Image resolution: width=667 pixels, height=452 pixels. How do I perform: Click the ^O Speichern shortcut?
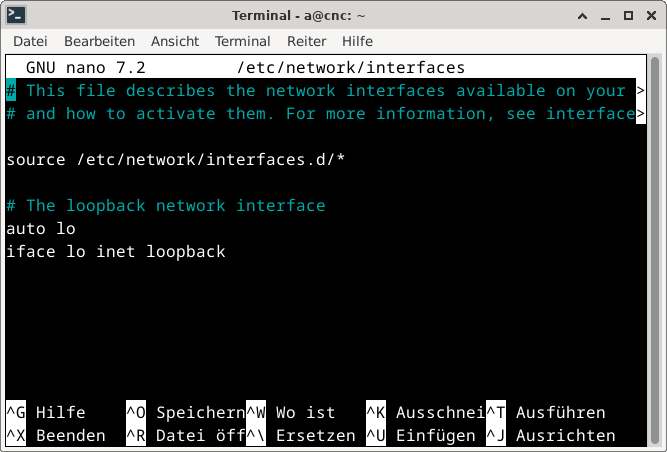click(186, 412)
